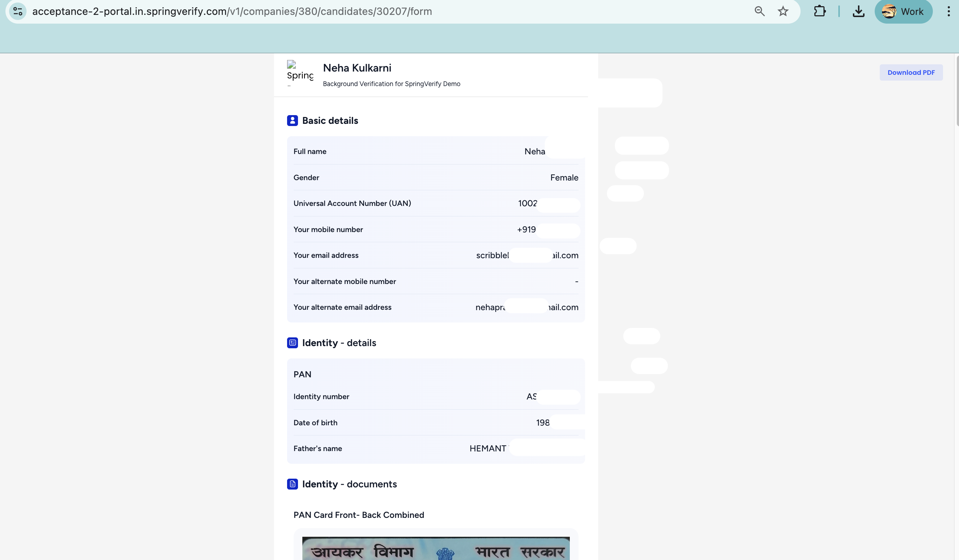Screen dimensions: 959x560
Task: Click the Neha Kulkarni candidate heading
Action: [x=357, y=68]
